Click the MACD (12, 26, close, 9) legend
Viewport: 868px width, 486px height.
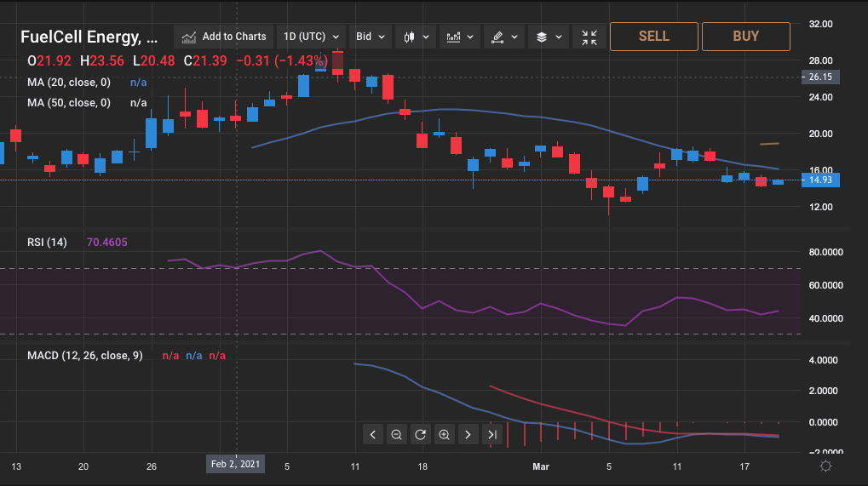84,355
